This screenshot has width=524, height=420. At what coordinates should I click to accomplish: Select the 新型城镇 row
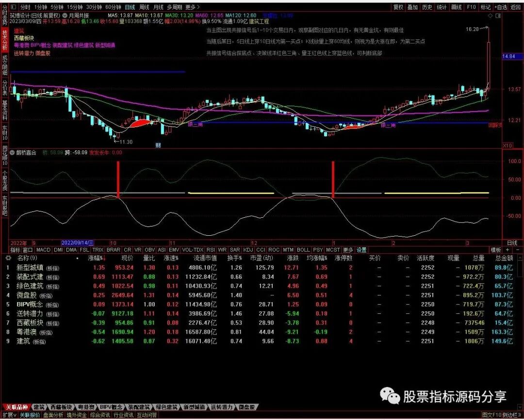[x=261, y=268]
